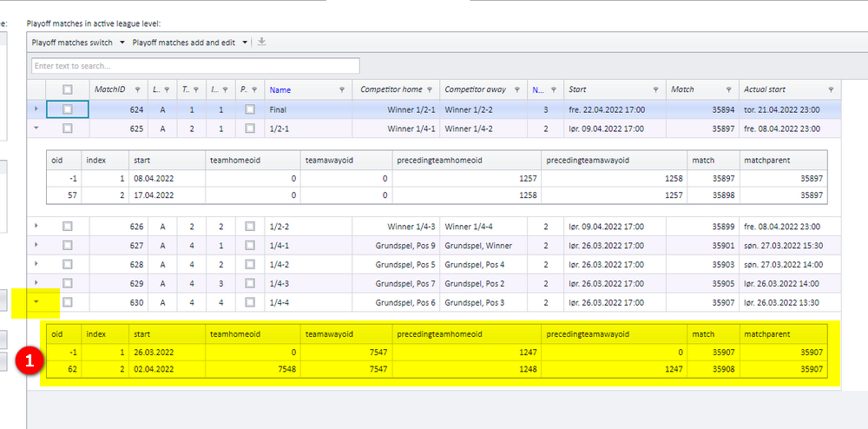Toggle the P.. checkbox in 1/4-3 row
This screenshot has width=868, height=429.
coord(250,283)
